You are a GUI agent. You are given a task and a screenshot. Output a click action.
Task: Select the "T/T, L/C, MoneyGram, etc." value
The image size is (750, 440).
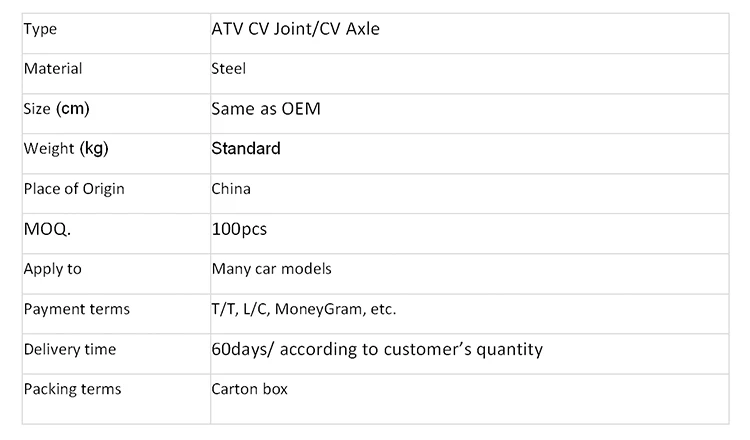(304, 309)
